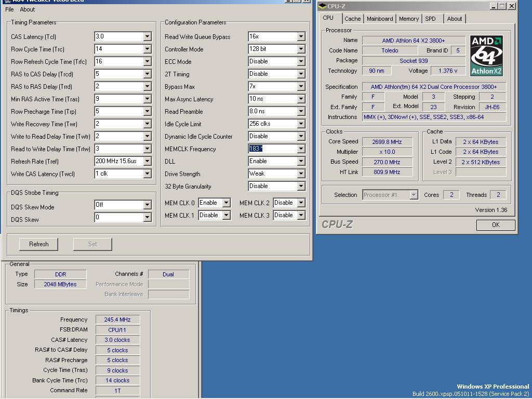Expand Row Precharge Time (Trp) dropdown
This screenshot has width=532, height=399.
(x=147, y=112)
